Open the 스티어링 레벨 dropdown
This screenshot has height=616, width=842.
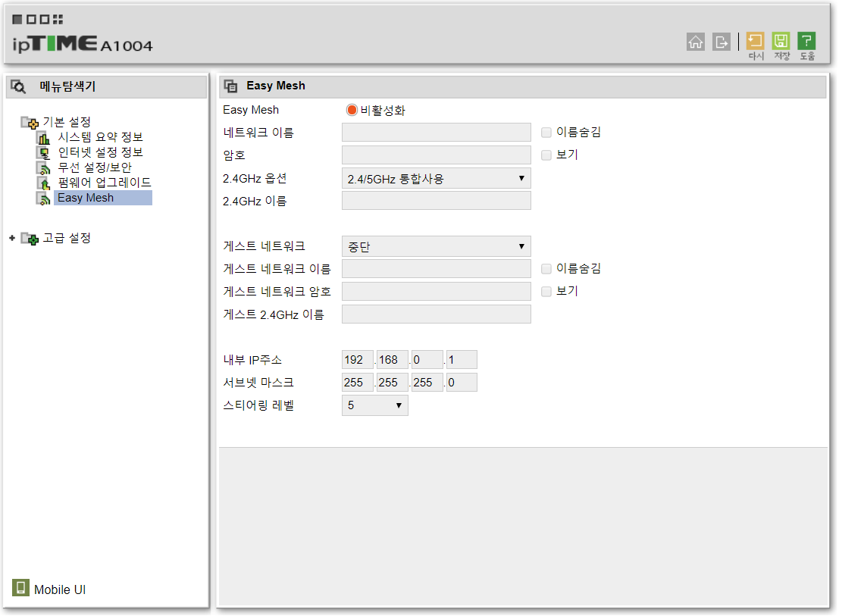coord(375,405)
